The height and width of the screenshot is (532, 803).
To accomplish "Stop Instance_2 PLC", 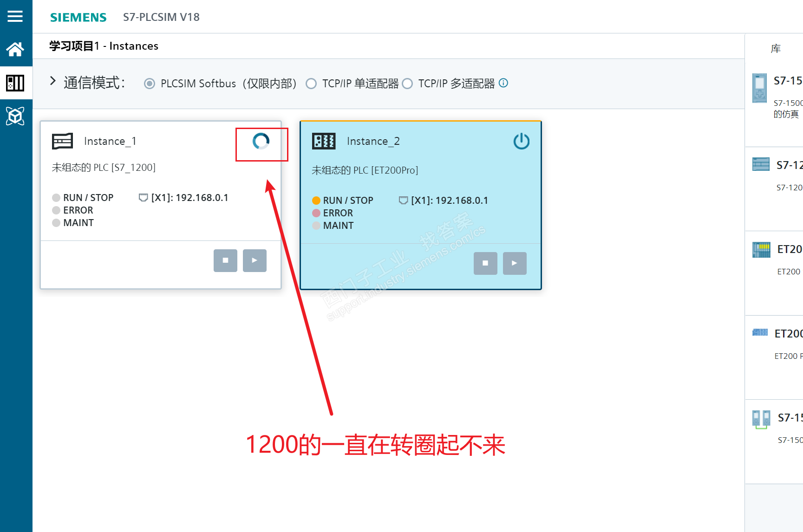I will tap(485, 263).
